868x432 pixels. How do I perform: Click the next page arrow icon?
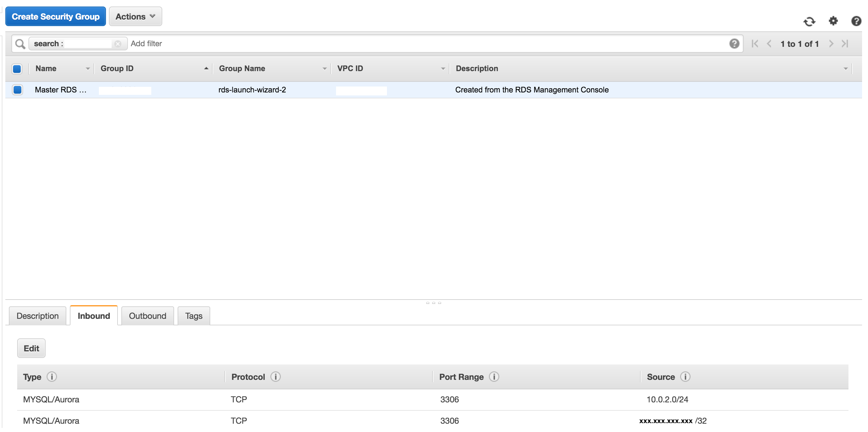[x=832, y=43]
